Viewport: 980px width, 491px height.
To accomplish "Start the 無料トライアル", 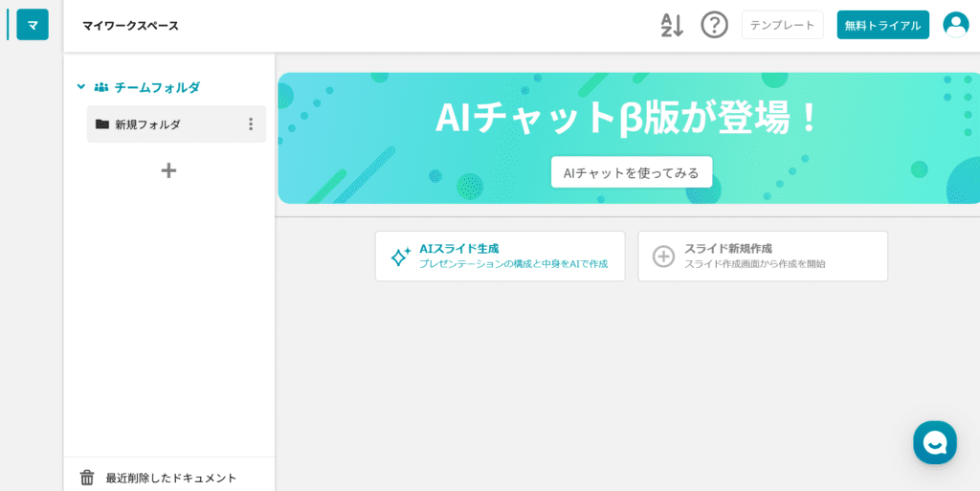I will click(x=882, y=25).
